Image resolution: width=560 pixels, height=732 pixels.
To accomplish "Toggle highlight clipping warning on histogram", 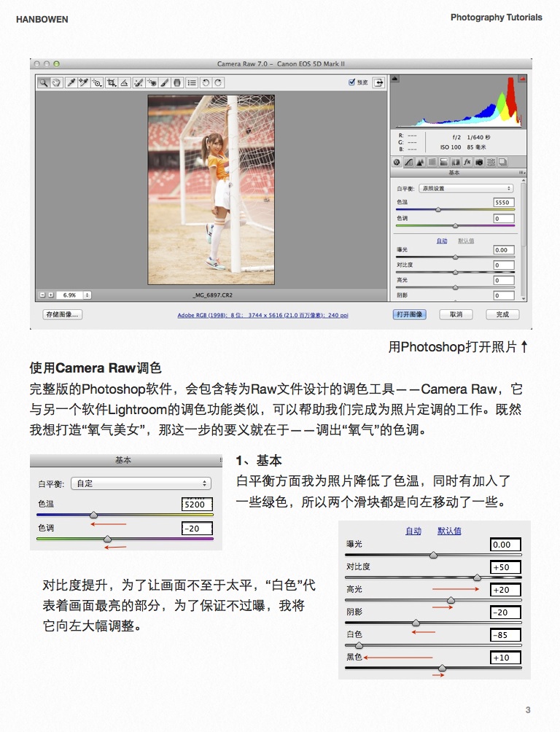I will point(522,79).
